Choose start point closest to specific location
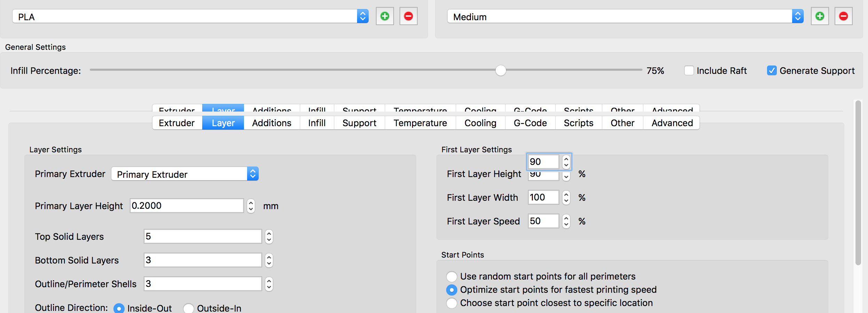The image size is (868, 313). click(x=451, y=303)
